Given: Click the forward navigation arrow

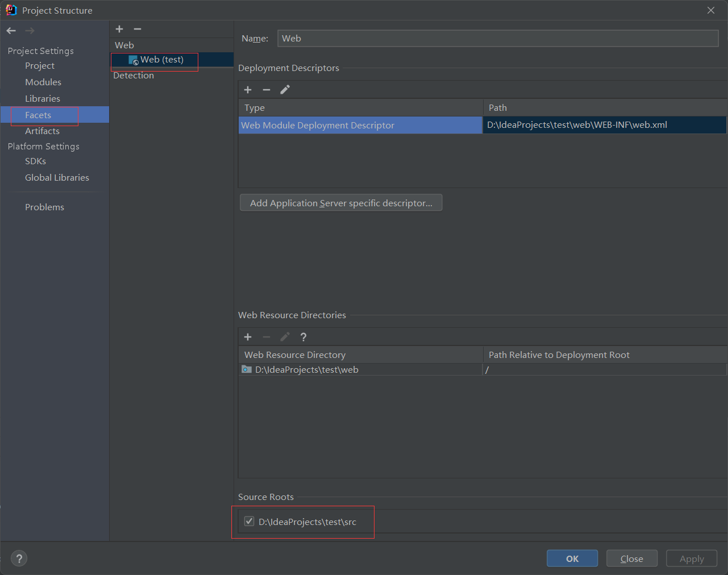Looking at the screenshot, I should click(x=30, y=31).
